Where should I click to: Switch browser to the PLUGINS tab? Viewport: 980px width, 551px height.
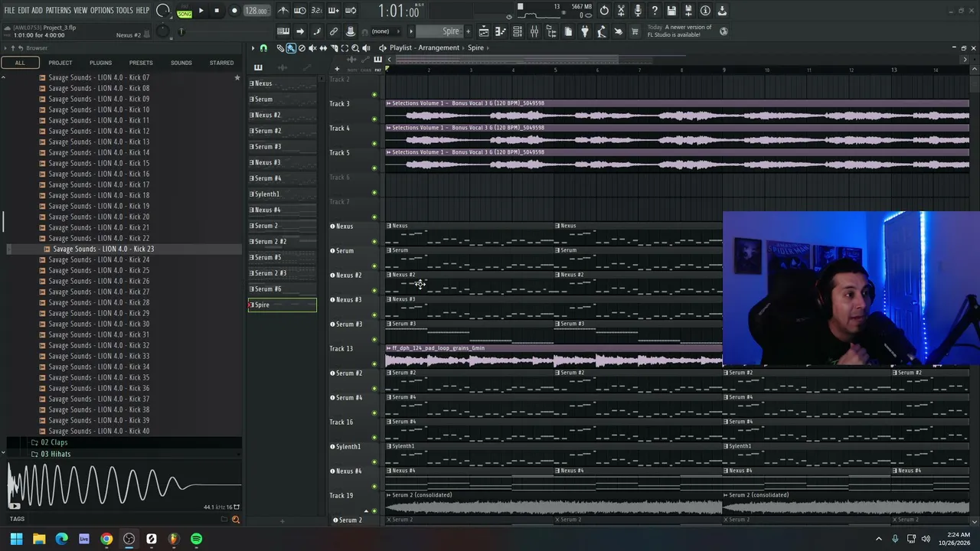click(x=100, y=63)
